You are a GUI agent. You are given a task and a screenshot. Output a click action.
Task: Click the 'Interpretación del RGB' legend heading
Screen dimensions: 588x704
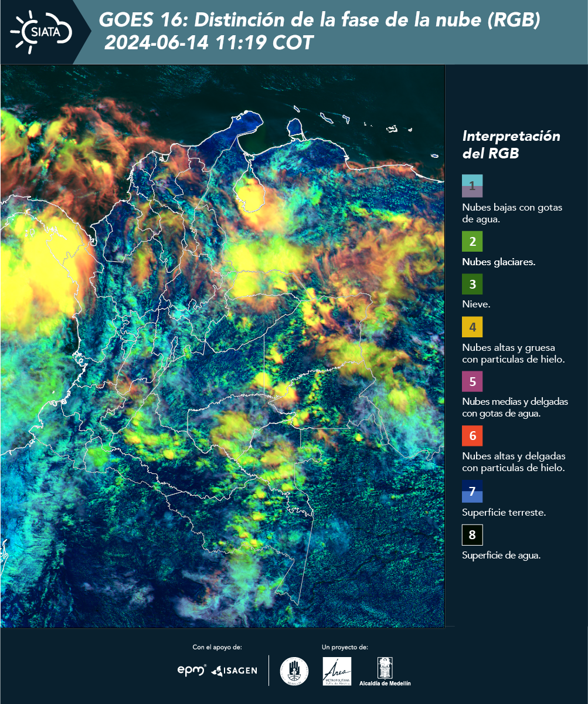[511, 144]
